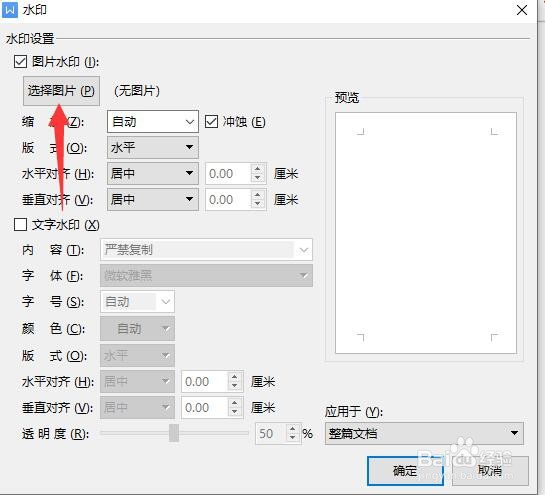
Task: Increase text 水平对齐 offset with up arrow
Action: coord(235,377)
